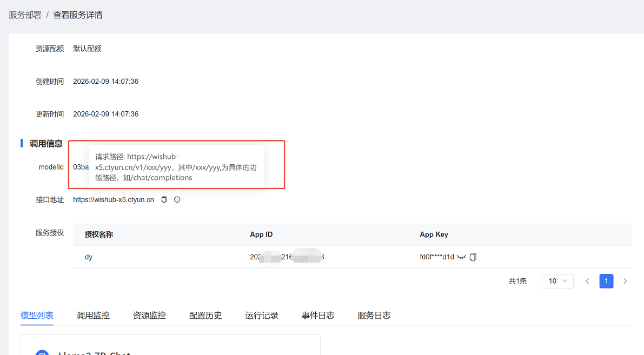Image resolution: width=644 pixels, height=355 pixels.
Task: Go to previous page of authorizations
Action: [x=587, y=281]
